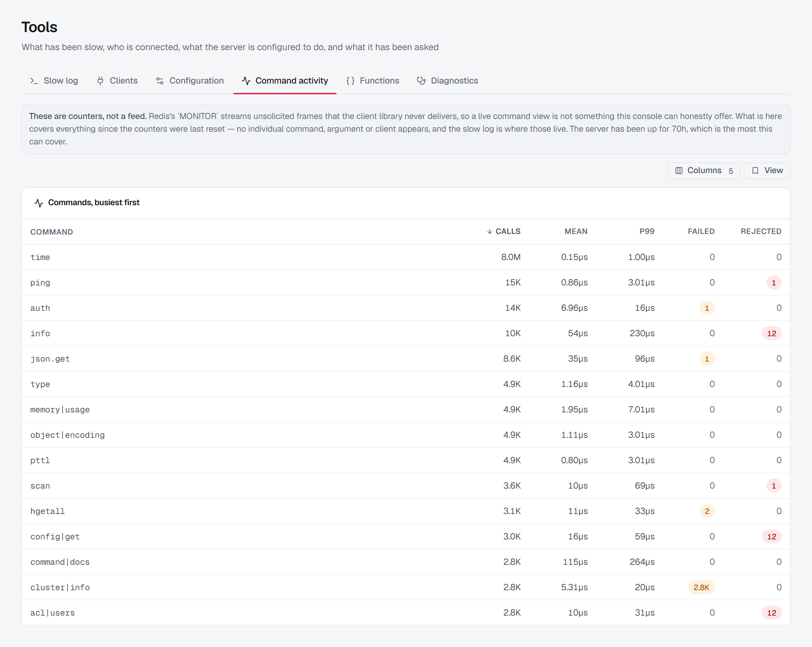Screen dimensions: 812x647
Task: Sort by the COMMAND column header
Action: [x=52, y=232]
